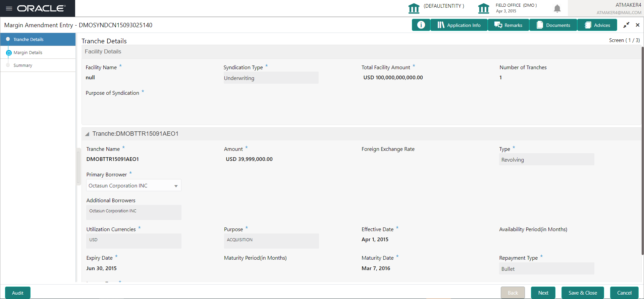
Task: Click the Audit button
Action: [x=18, y=293]
